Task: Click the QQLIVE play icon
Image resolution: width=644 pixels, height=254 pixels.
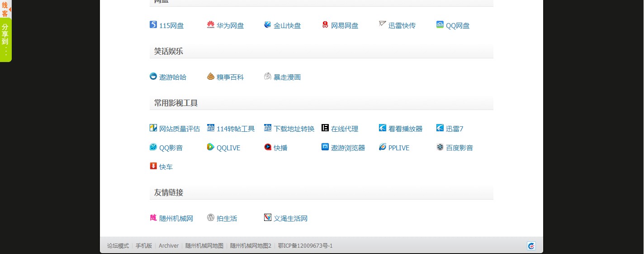Action: coord(211,147)
